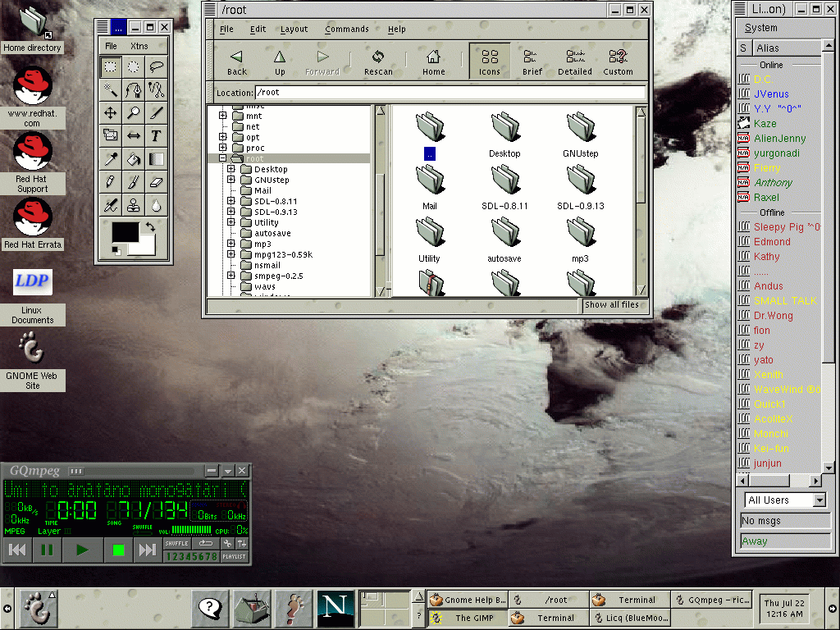840x630 pixels.
Task: Switch file view to Detailed
Action: coord(574,62)
